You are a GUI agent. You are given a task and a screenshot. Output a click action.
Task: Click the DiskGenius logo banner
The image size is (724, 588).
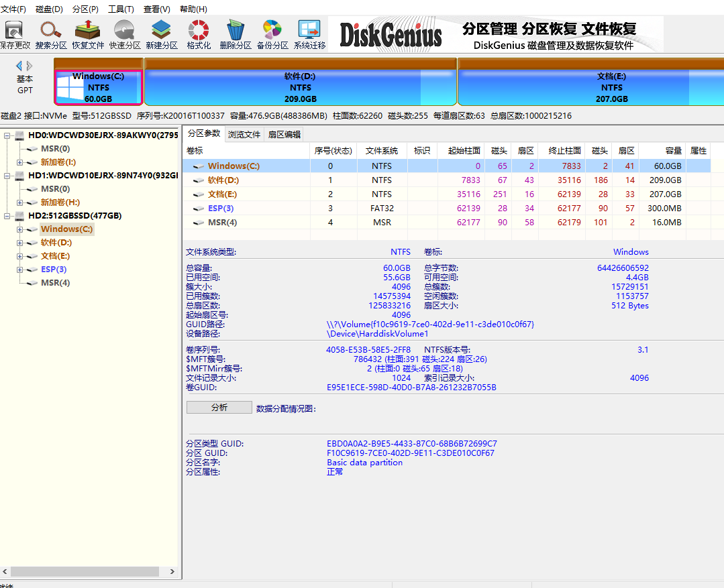point(495,35)
